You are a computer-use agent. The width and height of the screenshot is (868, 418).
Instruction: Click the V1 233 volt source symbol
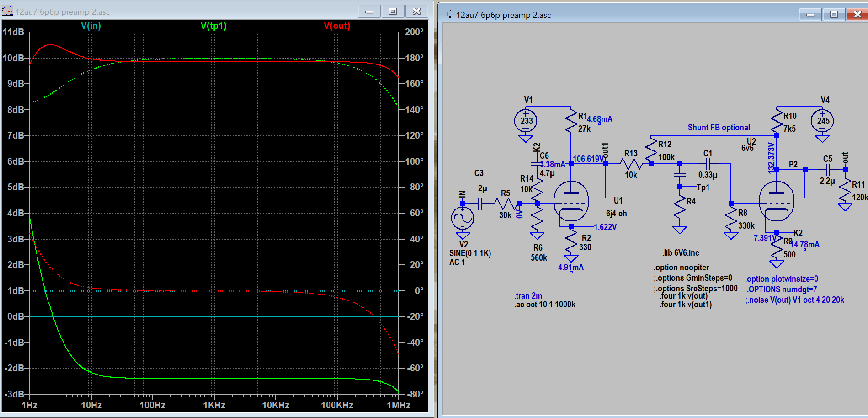pyautogui.click(x=526, y=121)
